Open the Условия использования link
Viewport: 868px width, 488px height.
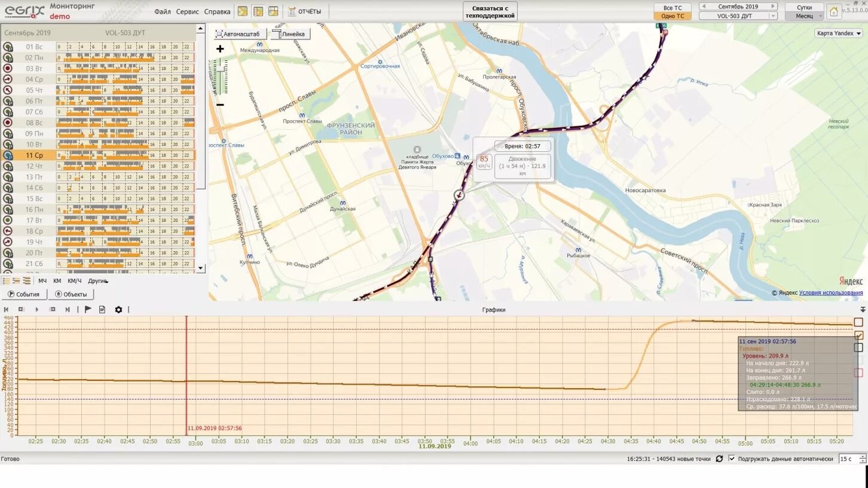point(831,292)
